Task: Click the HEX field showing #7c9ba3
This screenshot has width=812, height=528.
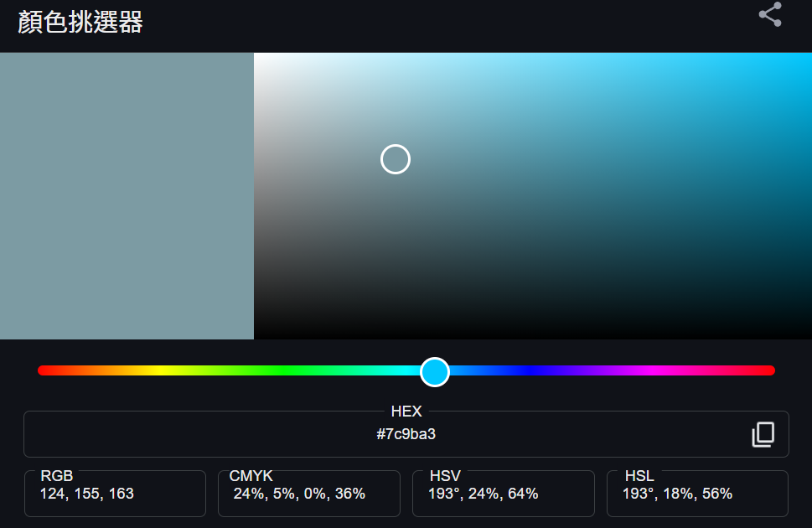Action: [x=406, y=434]
